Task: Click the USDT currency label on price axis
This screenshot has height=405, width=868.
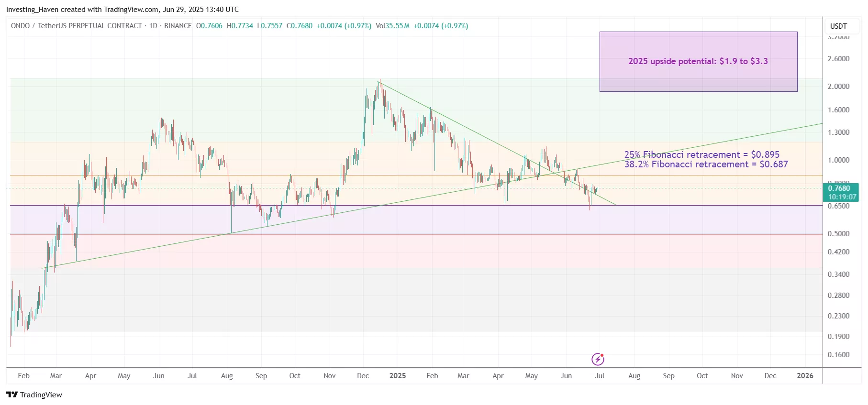Action: (x=838, y=26)
